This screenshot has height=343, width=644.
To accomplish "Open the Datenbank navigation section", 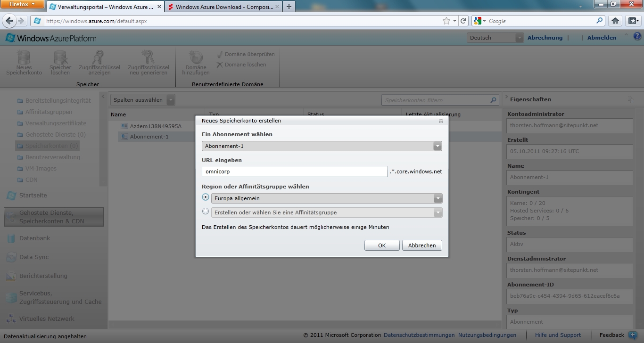I will click(34, 238).
